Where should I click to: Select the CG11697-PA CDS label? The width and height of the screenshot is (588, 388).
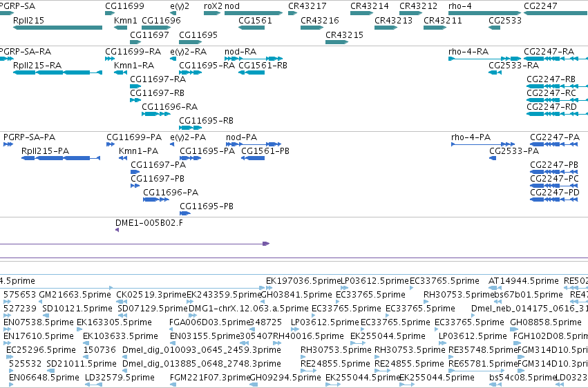click(x=158, y=165)
